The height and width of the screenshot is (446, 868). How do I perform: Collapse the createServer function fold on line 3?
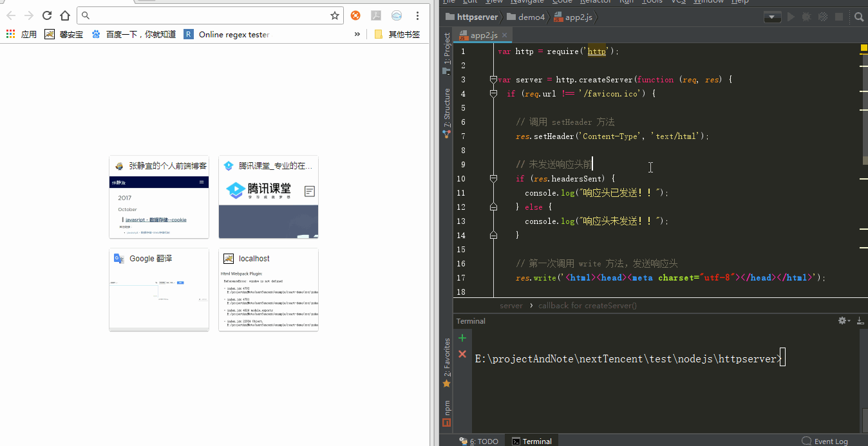coord(493,80)
